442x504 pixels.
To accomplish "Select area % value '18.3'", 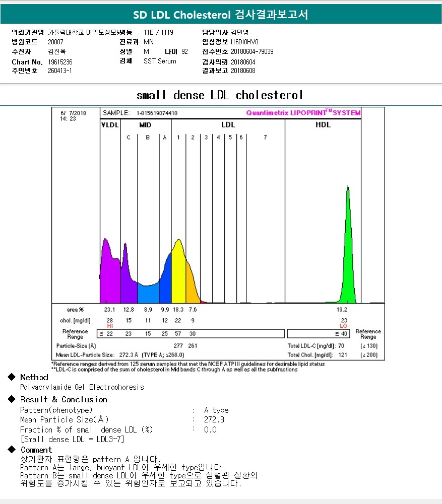I will coord(178,310).
